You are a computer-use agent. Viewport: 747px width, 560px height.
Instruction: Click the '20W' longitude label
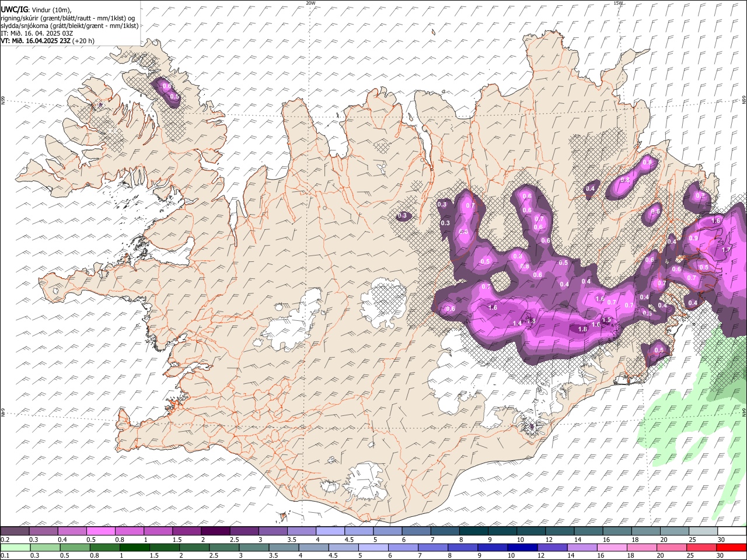tap(310, 3)
